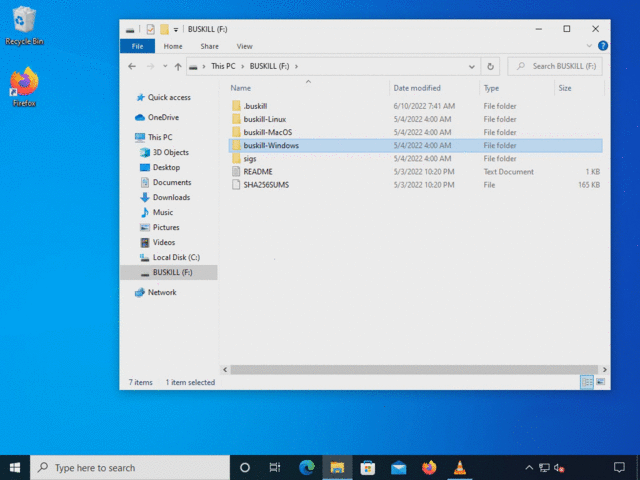
Task: Click This PC in the address bar
Action: tap(223, 66)
